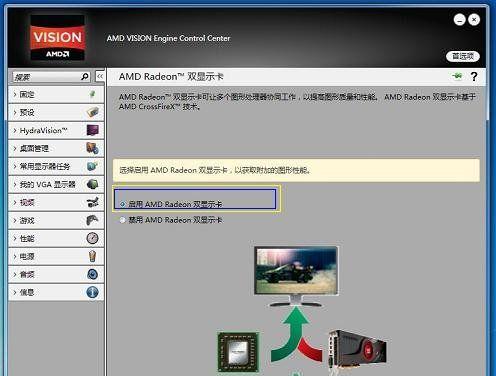The image size is (496, 376).
Task: Click the 预设 presets icon in sidebar
Action: pyautogui.click(x=93, y=112)
